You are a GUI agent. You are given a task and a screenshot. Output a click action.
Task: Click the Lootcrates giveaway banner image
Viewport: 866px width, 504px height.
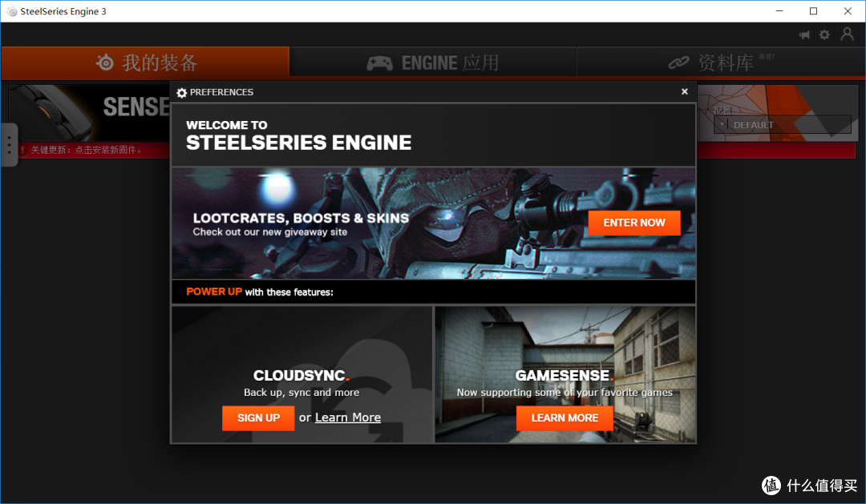433,223
